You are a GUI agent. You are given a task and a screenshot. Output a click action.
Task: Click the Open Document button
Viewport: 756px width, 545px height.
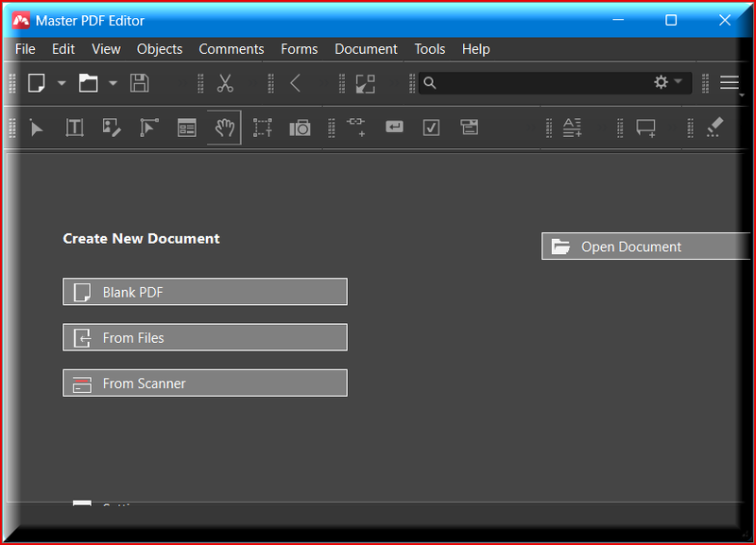point(645,247)
